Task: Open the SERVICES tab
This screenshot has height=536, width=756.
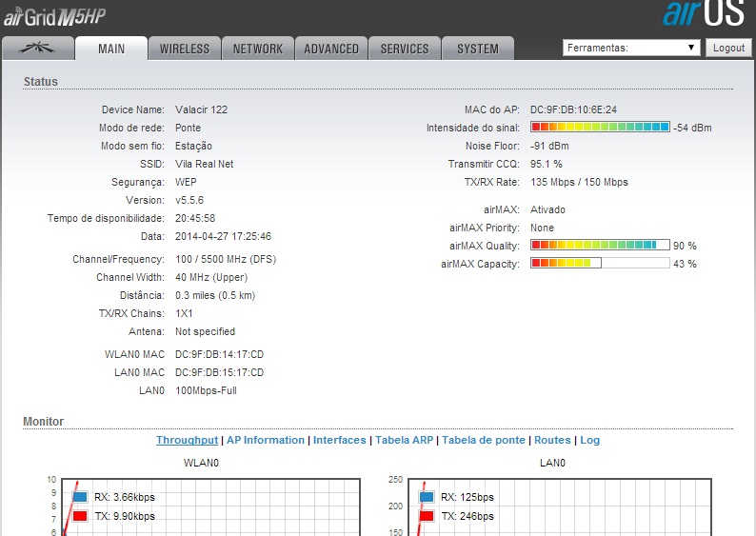Action: coord(405,49)
